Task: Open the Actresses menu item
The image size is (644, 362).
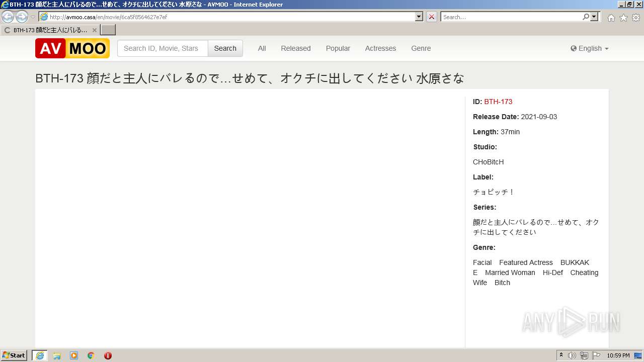Action: pos(380,48)
